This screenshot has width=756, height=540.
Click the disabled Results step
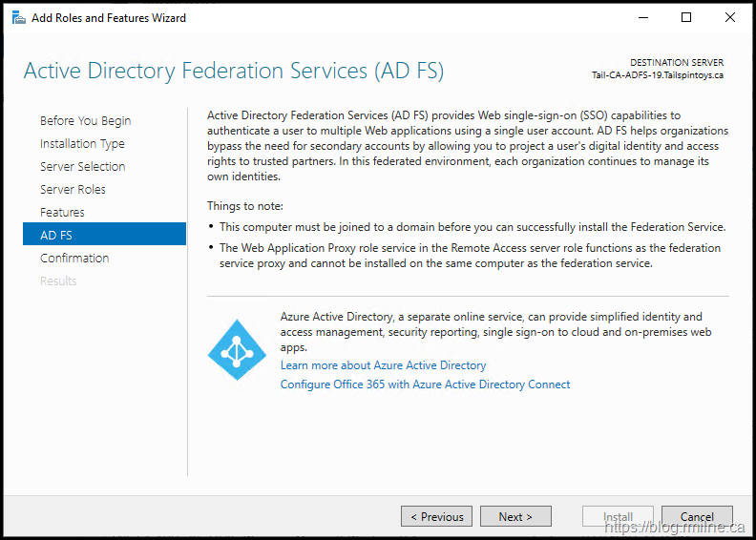(x=58, y=281)
